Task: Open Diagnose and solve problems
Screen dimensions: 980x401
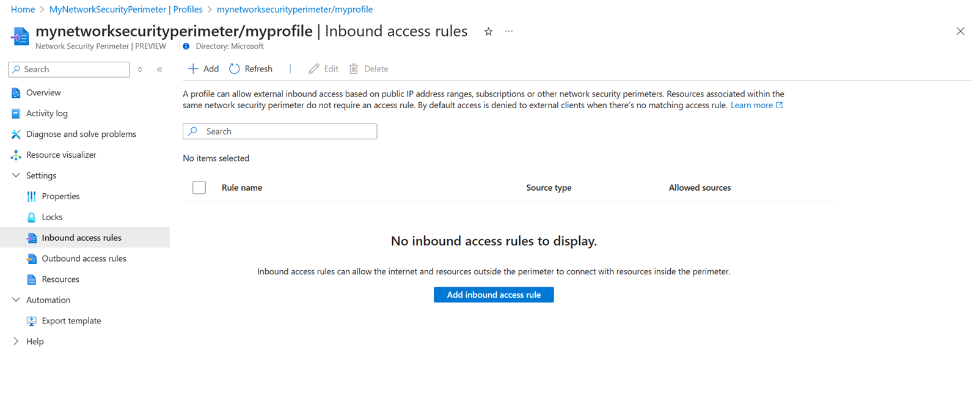Action: tap(81, 134)
